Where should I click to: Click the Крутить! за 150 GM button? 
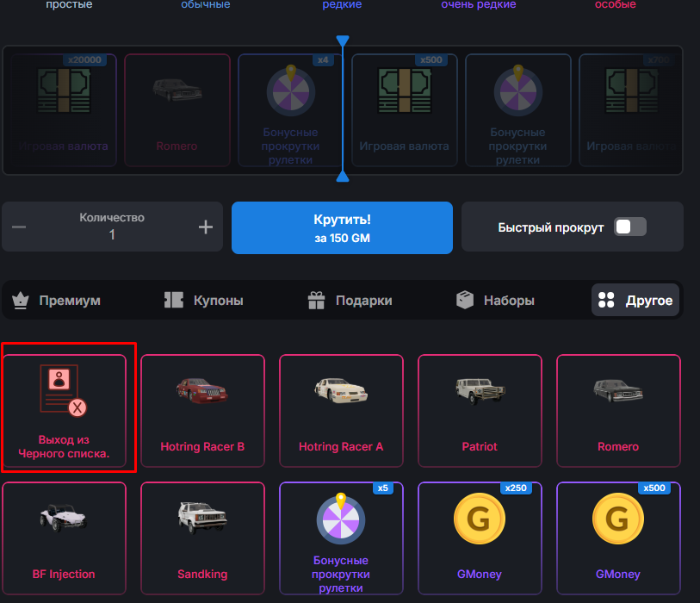click(342, 227)
